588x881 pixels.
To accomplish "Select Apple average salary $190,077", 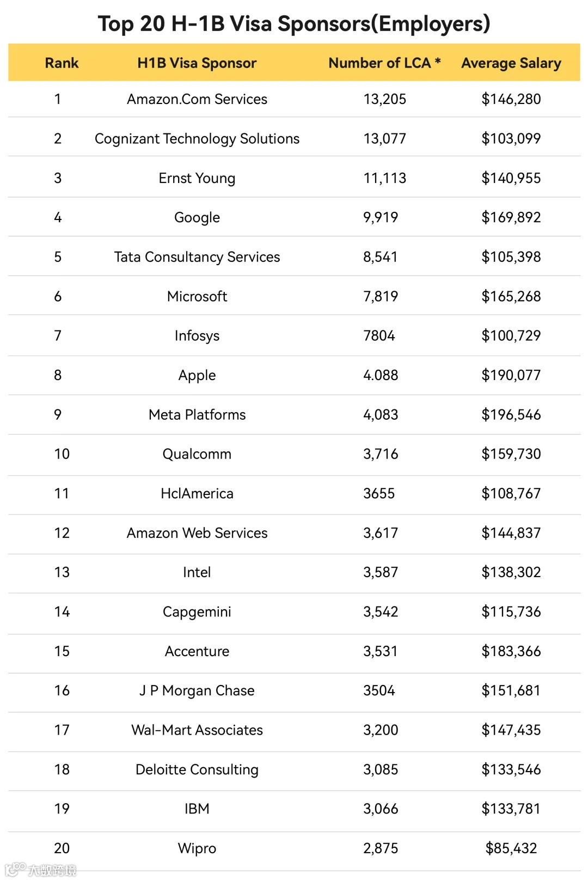I will coord(511,375).
